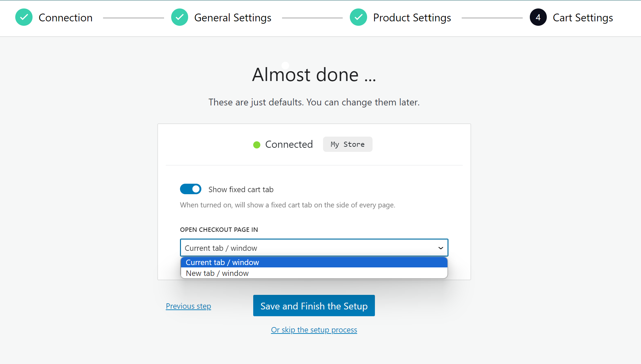The width and height of the screenshot is (641, 364).
Task: Click the My Store badge
Action: [x=347, y=144]
